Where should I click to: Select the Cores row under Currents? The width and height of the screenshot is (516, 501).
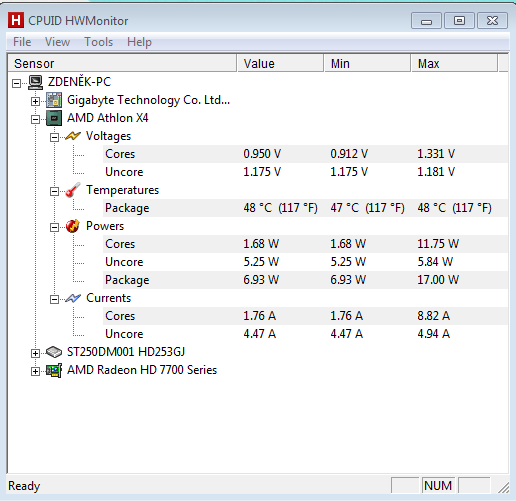[306, 316]
